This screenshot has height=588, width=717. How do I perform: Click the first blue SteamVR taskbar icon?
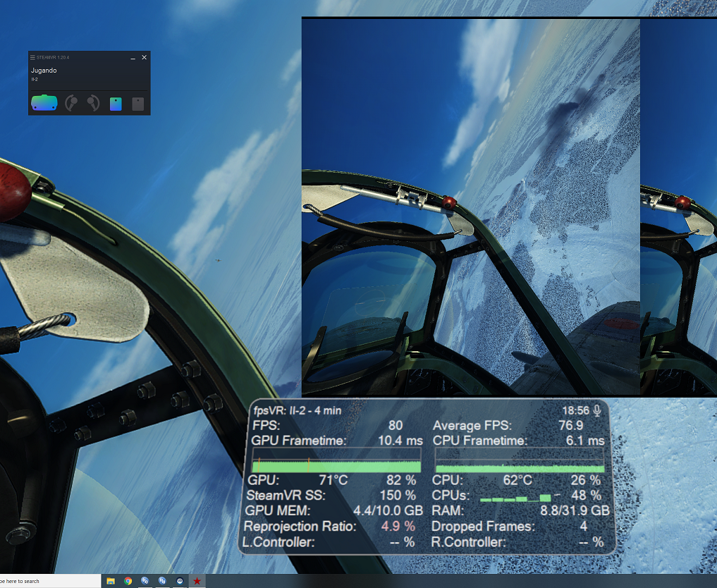pos(145,581)
